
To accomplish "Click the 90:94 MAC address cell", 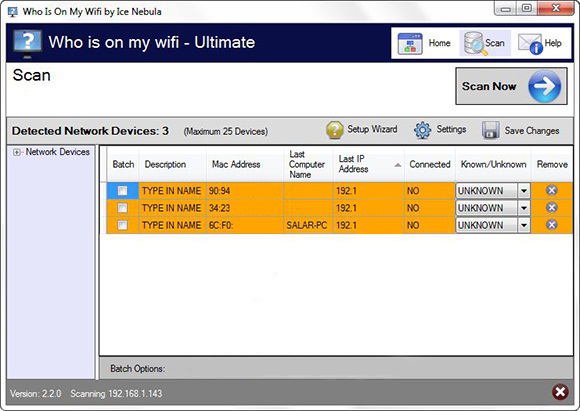I will pos(245,191).
